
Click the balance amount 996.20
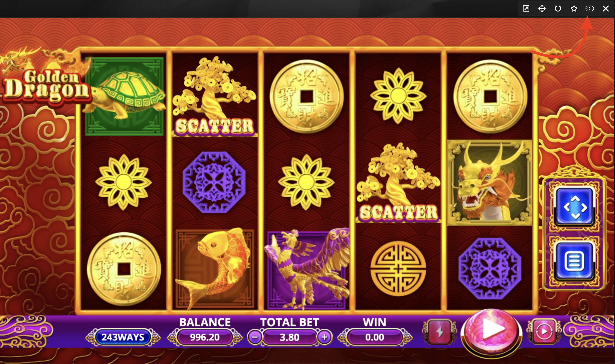(x=205, y=337)
